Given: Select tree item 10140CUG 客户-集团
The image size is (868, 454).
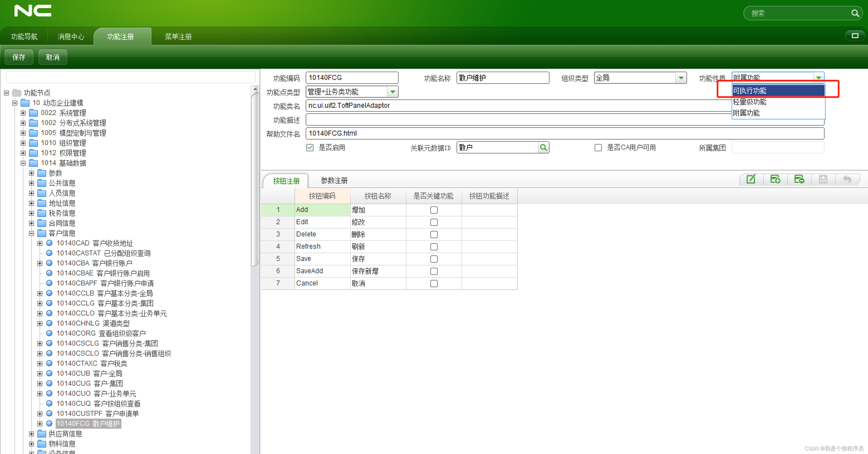Looking at the screenshot, I should click(89, 383).
